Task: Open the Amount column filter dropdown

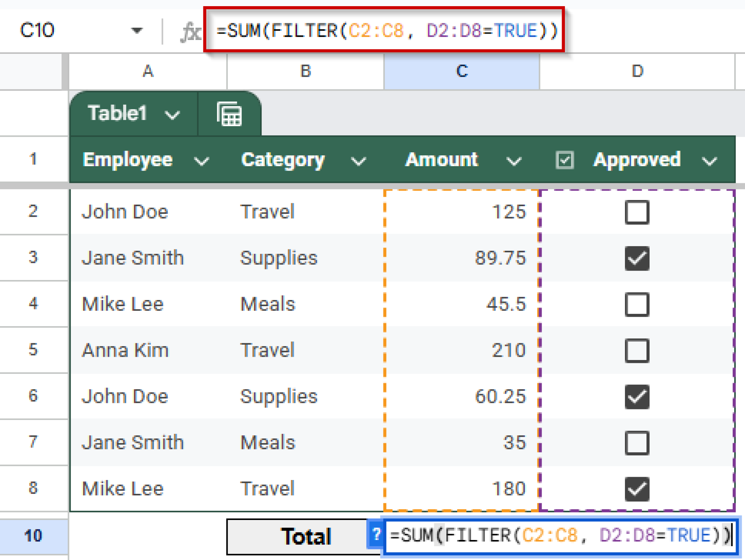Action: pyautogui.click(x=514, y=160)
